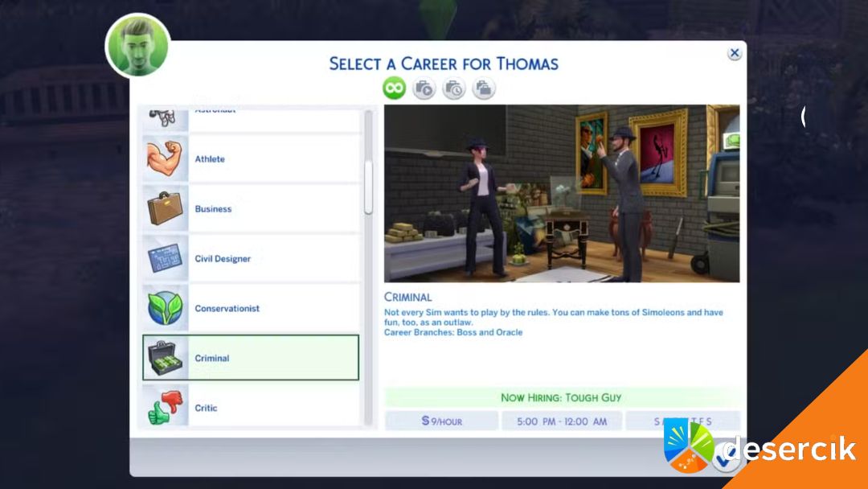Click the 5:00 PM - 12:00 AM schedule box
Viewport: 868px width, 489px height.
[x=561, y=421]
